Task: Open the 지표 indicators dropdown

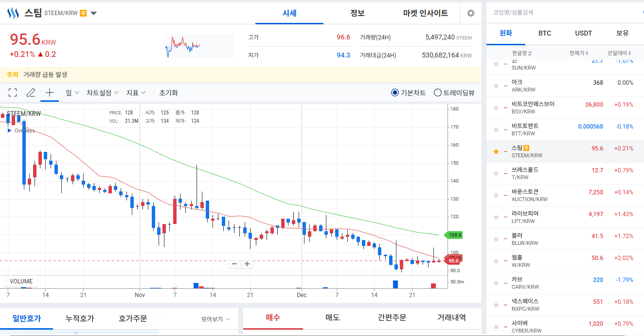Action: (136, 93)
